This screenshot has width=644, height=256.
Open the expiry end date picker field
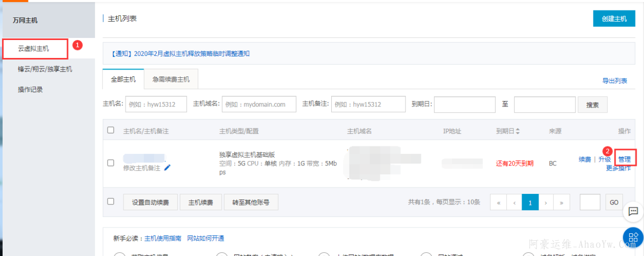coord(544,104)
